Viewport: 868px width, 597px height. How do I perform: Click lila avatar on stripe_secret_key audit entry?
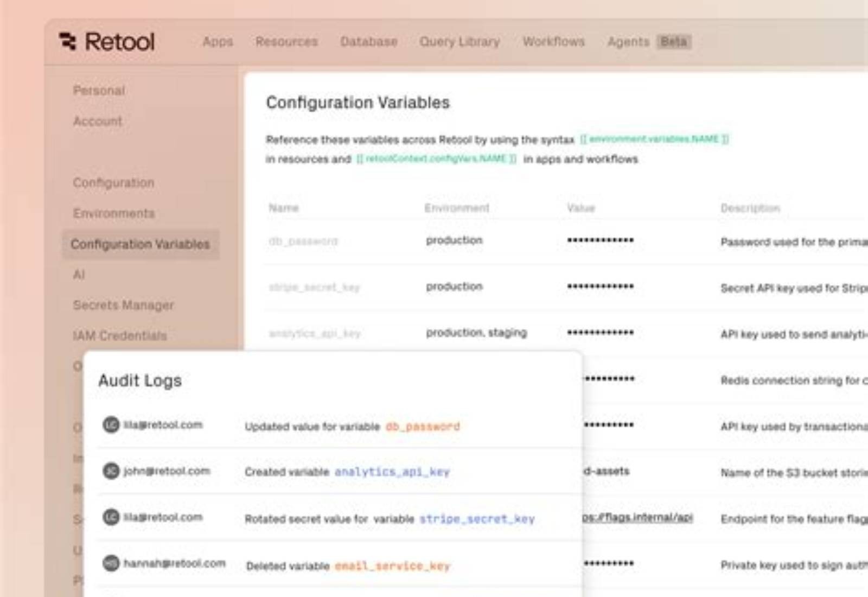(x=111, y=517)
